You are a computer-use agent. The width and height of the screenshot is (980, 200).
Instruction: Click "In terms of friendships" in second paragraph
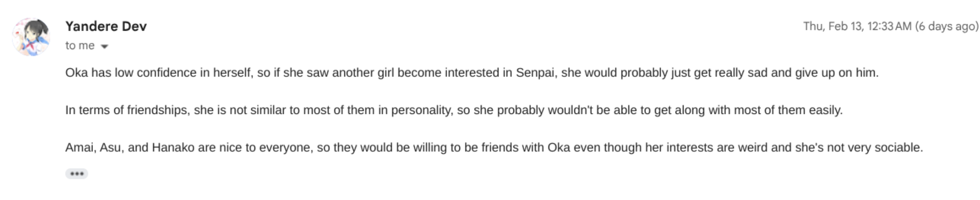pyautogui.click(x=127, y=110)
